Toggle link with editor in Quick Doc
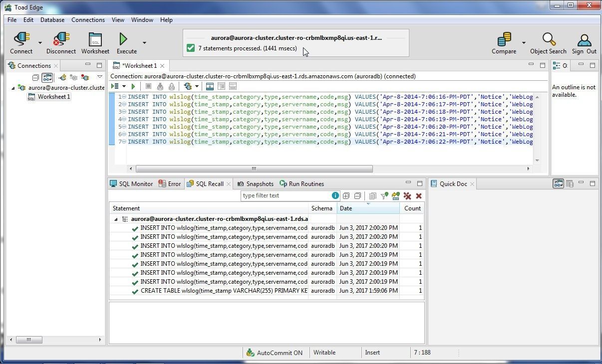 tap(558, 183)
